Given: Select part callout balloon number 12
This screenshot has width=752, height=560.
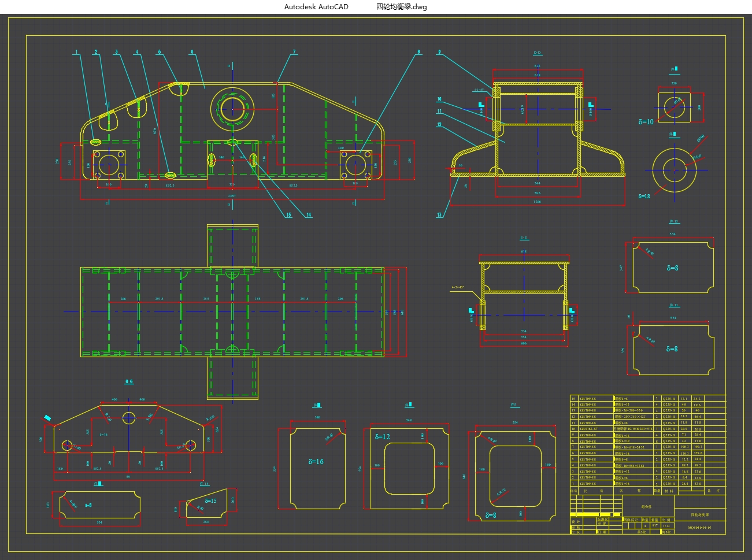Looking at the screenshot, I should tap(439, 124).
